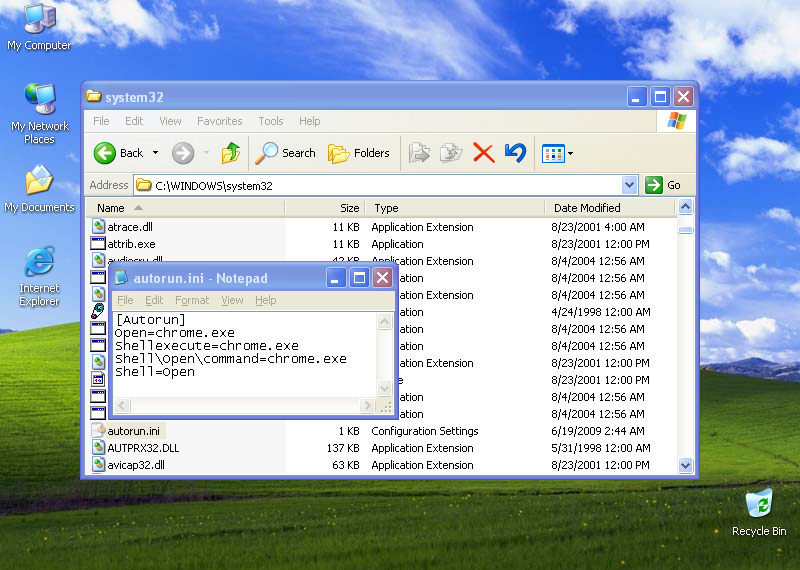Open Notepad Edit menu
The height and width of the screenshot is (570, 800).
click(x=154, y=300)
